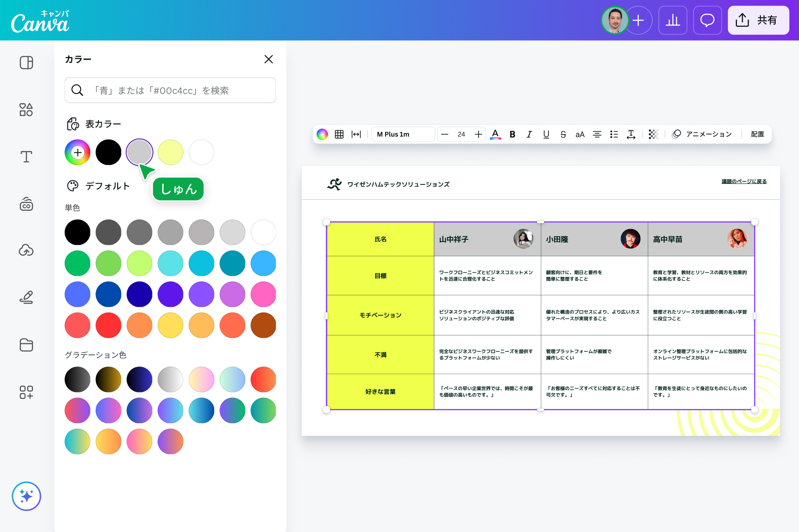The height and width of the screenshot is (532, 799).
Task: Toggle uppercase aA formatting
Action: click(x=580, y=134)
